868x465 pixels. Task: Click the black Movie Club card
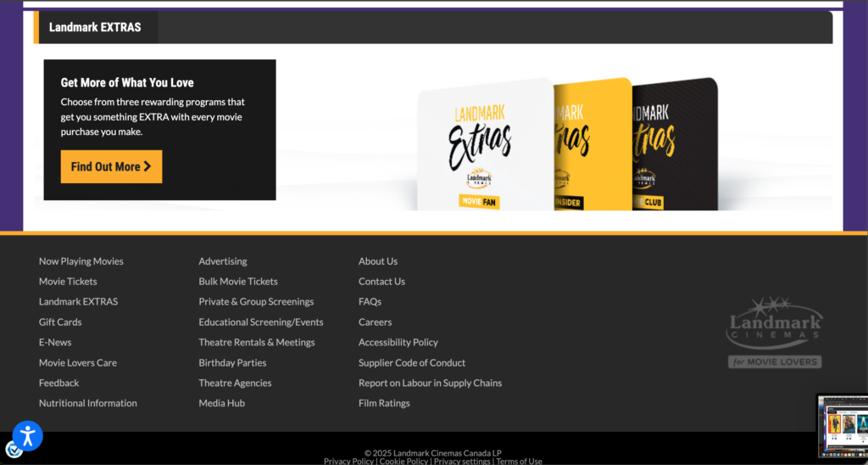tap(675, 144)
